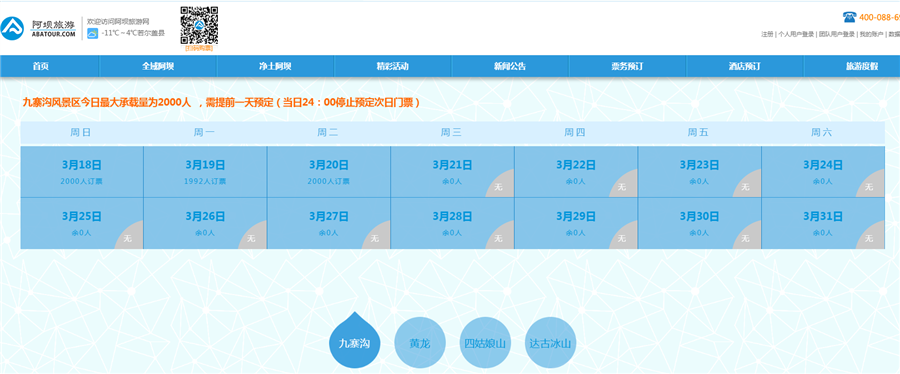
Task: Select the 黄龙 scenic area circle
Action: tap(420, 343)
